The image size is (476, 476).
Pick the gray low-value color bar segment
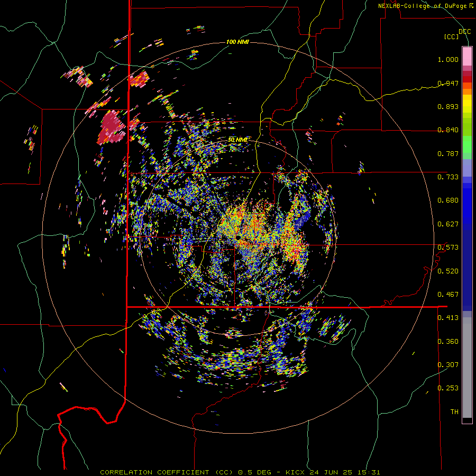[467, 368]
